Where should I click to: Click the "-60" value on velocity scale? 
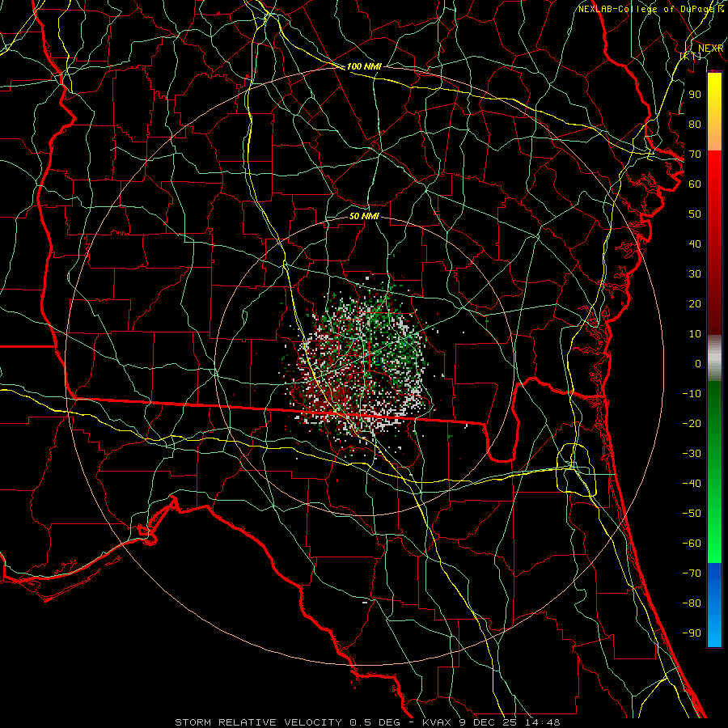click(692, 544)
